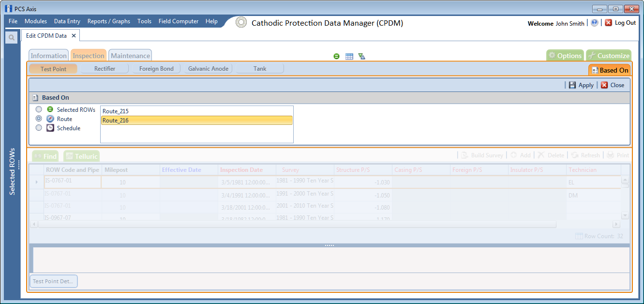Viewport: 644px width, 304px height.
Task: Select Route_215 in the list
Action: pyautogui.click(x=196, y=111)
